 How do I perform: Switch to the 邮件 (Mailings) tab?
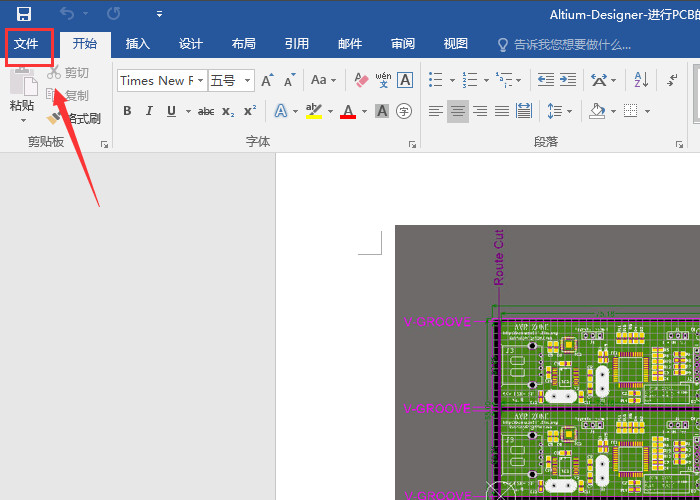point(350,44)
